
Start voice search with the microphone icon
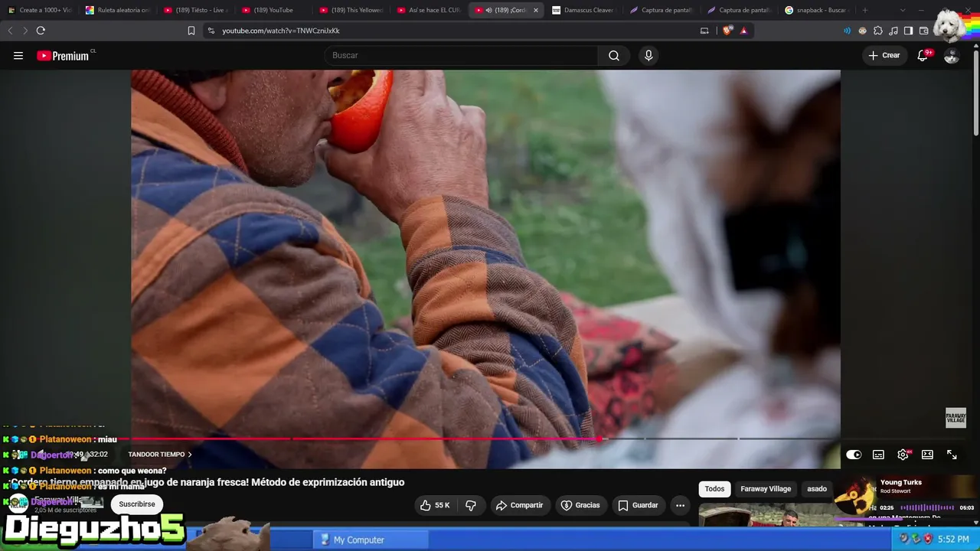point(648,56)
